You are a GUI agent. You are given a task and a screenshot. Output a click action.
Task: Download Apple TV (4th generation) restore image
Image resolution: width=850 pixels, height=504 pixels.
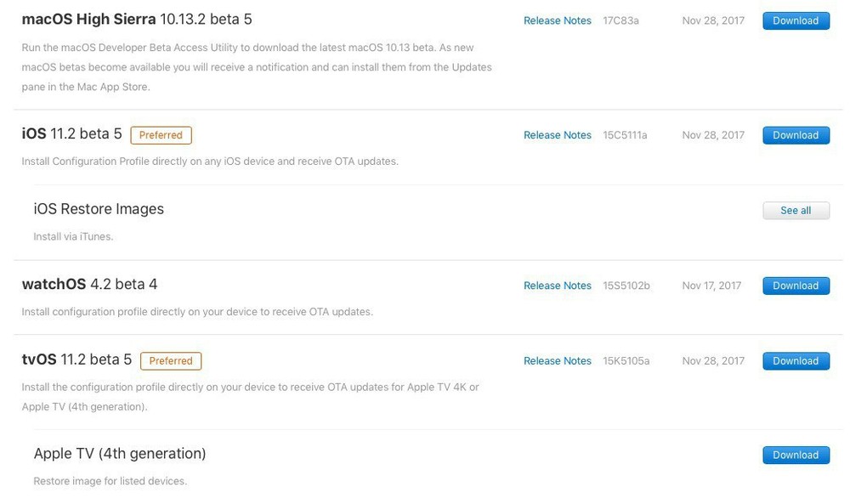coord(796,456)
